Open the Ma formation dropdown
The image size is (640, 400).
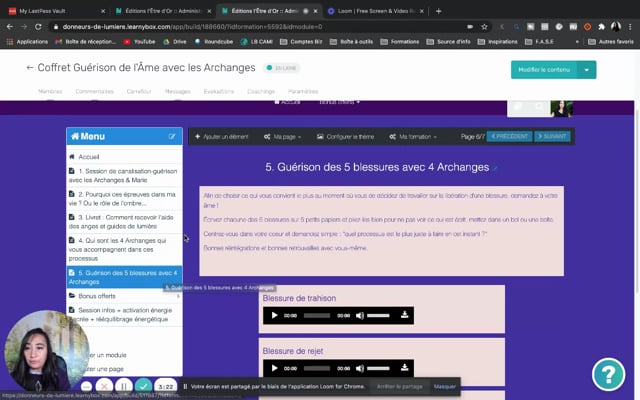pyautogui.click(x=413, y=137)
